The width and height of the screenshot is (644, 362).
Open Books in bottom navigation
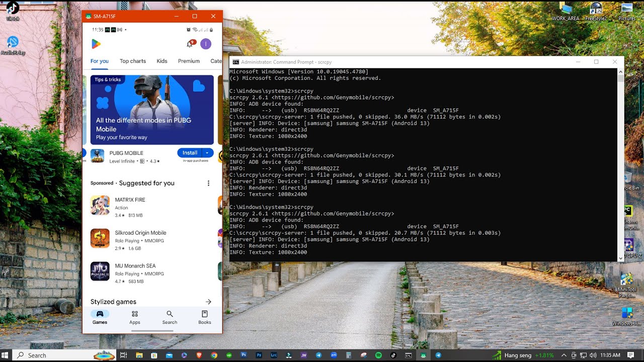coord(205,317)
